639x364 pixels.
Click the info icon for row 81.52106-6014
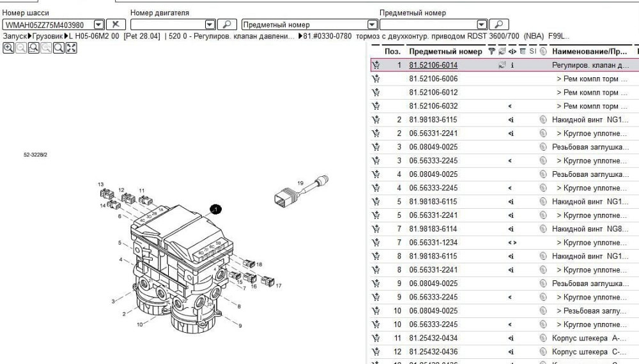[512, 65]
